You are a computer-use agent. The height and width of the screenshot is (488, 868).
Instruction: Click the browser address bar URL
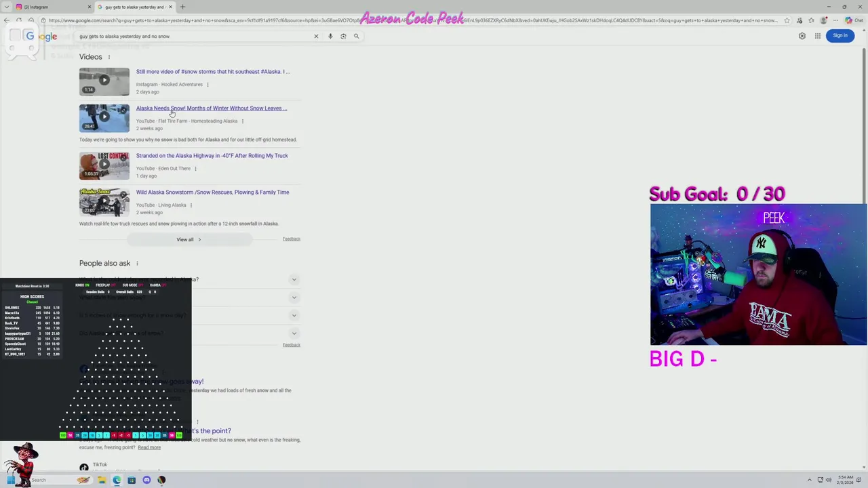tap(412, 20)
